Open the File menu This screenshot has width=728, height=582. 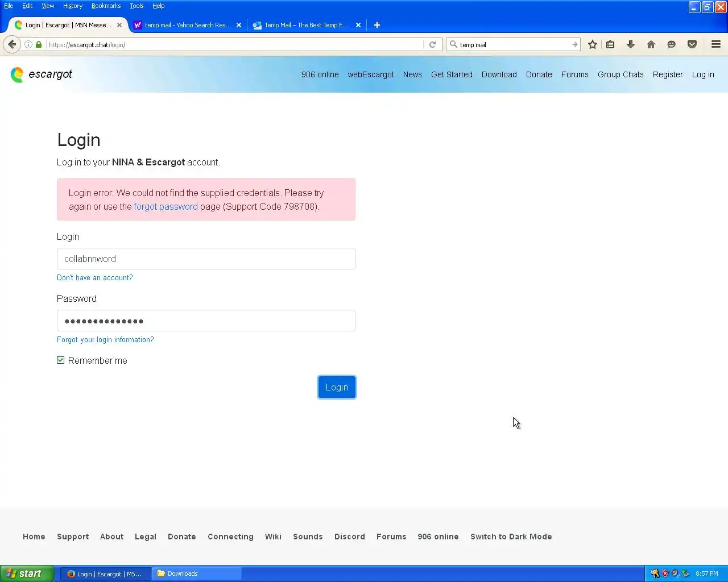coord(9,6)
